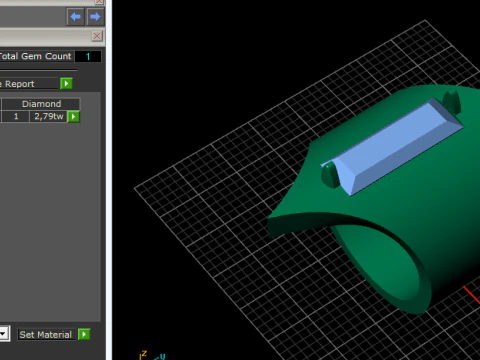
Task: Run the Report green play button
Action: coord(66,83)
